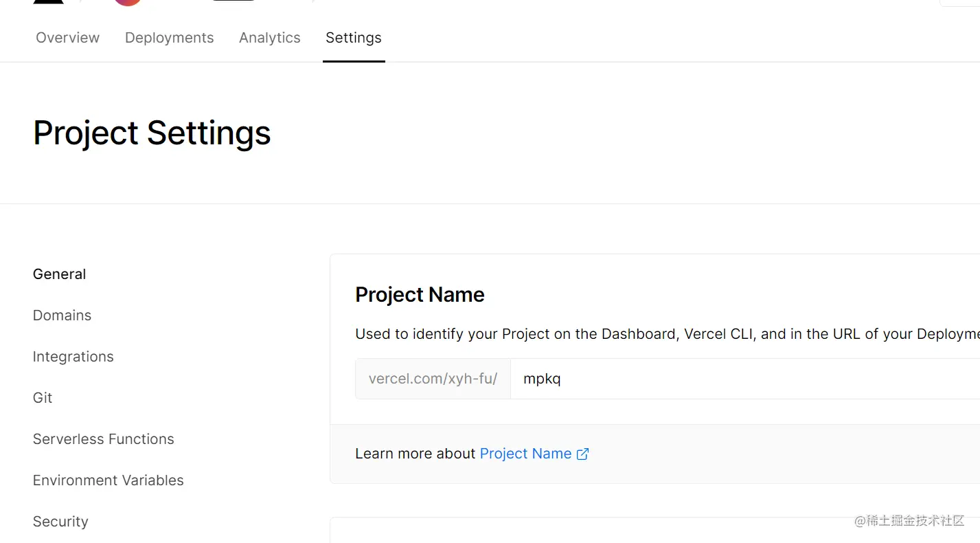Click the gradient user avatar
This screenshot has height=543, width=980.
click(x=128, y=2)
